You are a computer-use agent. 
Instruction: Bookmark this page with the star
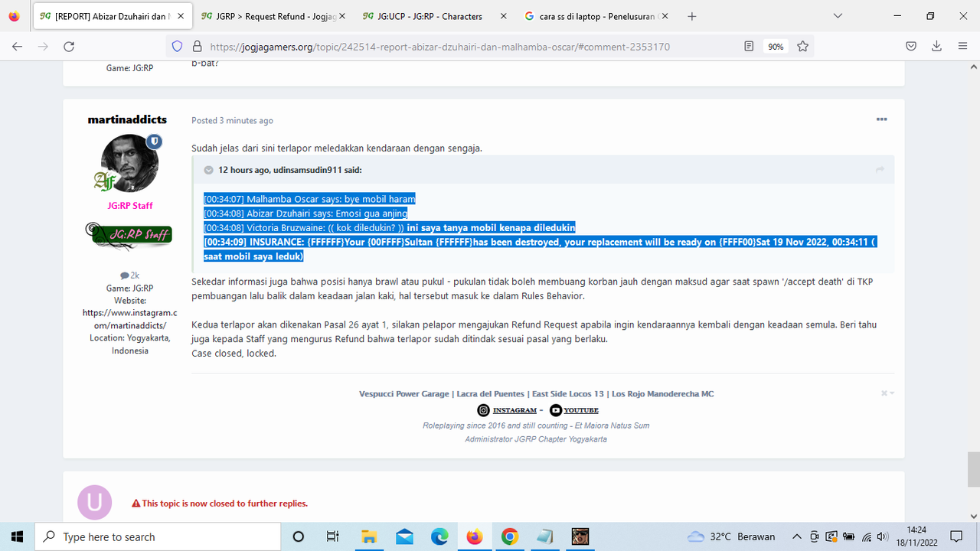[802, 47]
